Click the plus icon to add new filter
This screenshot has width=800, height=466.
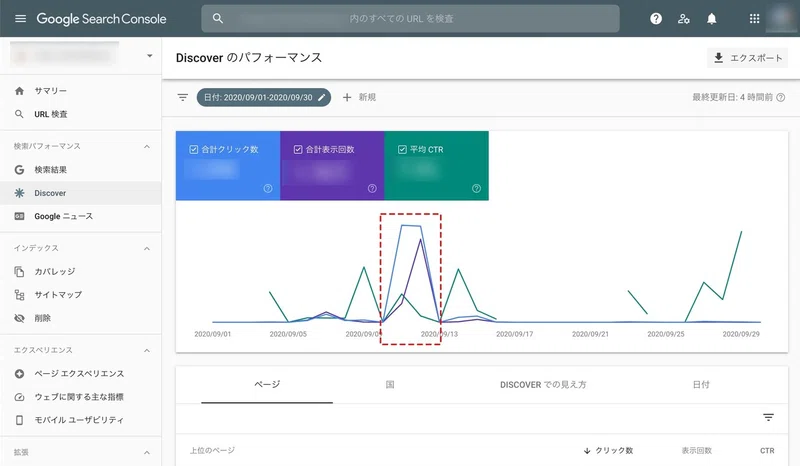coord(347,97)
